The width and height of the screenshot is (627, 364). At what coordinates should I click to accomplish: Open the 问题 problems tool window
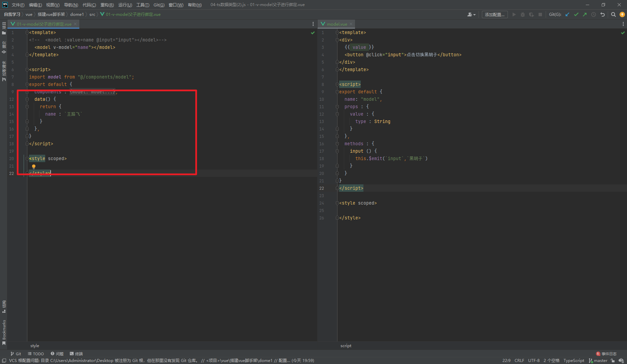(57, 354)
